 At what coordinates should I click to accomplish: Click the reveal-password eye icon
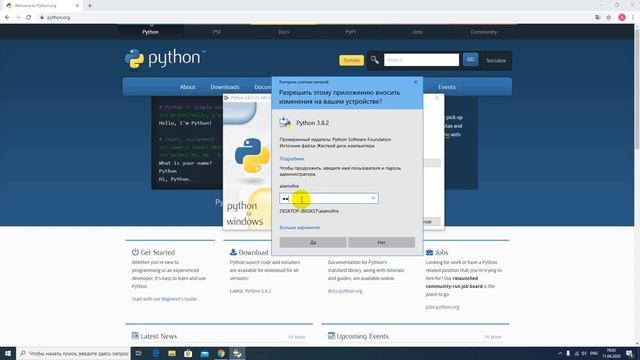373,198
